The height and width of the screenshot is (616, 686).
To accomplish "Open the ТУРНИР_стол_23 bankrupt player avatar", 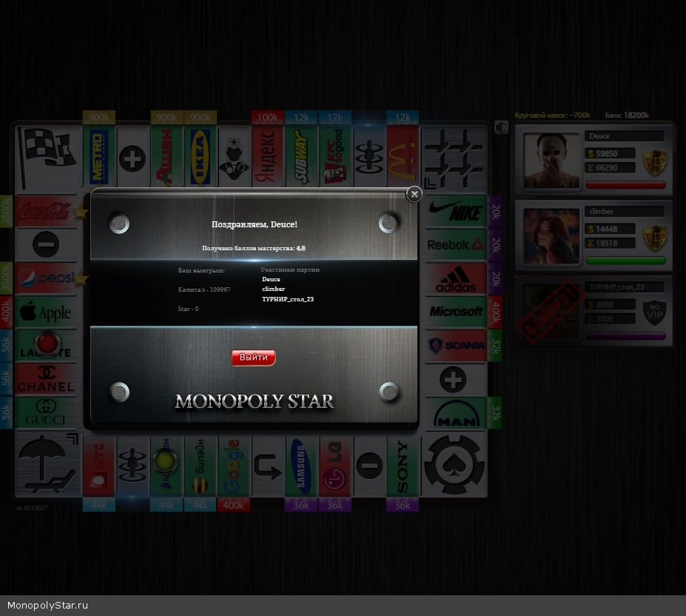I will [x=551, y=312].
